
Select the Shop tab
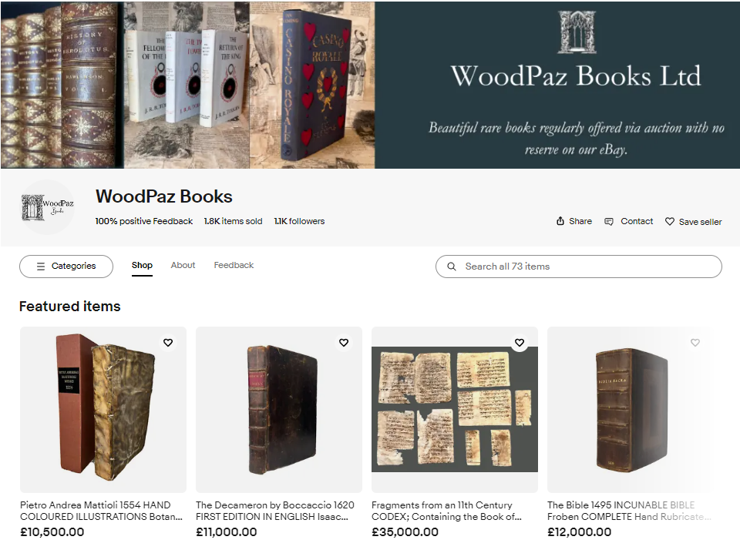point(142,265)
